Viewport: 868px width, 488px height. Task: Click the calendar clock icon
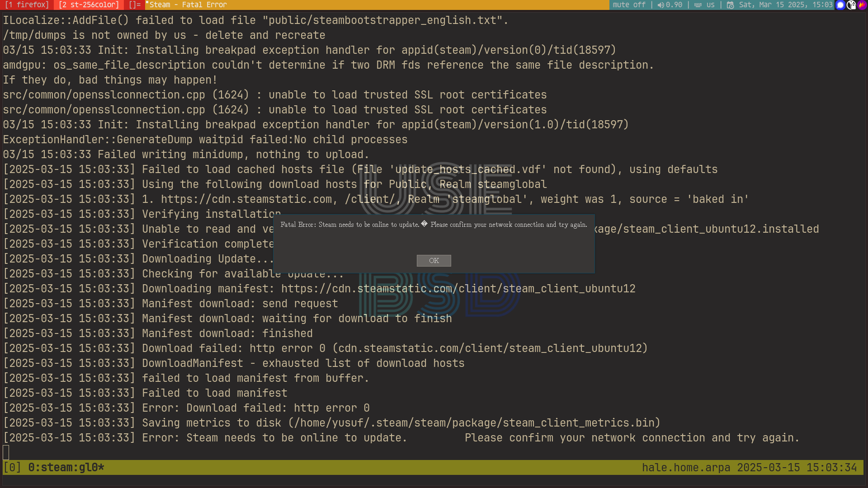coord(730,5)
